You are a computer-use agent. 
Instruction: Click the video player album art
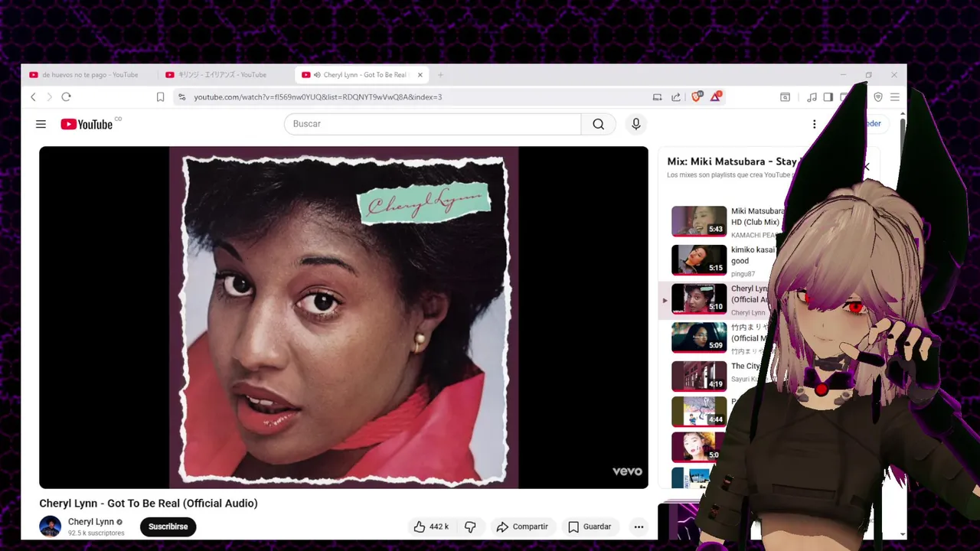coord(344,318)
